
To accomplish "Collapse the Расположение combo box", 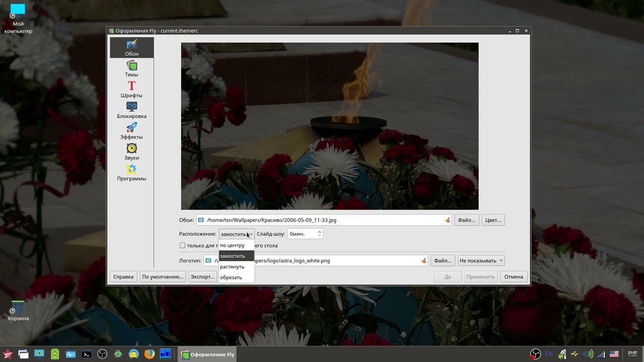I will [236, 234].
